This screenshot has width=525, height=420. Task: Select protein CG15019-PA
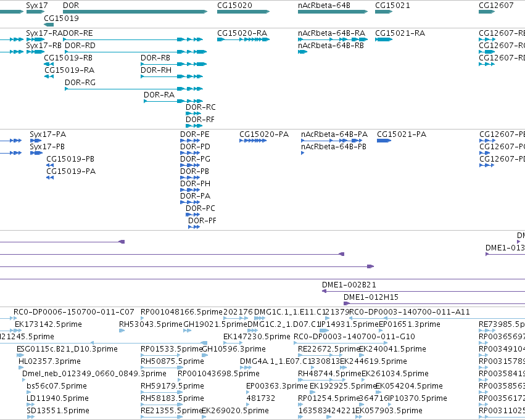(x=50, y=178)
